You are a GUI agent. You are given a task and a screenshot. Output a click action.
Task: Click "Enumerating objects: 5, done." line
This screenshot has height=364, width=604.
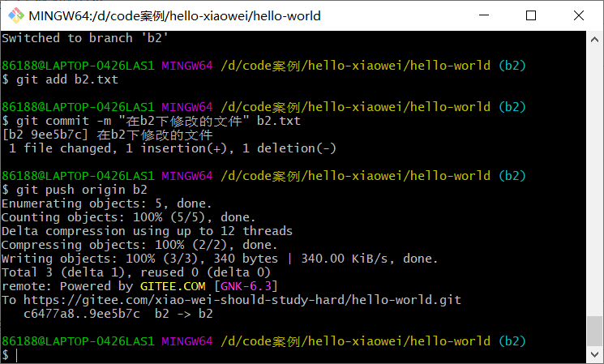107,203
